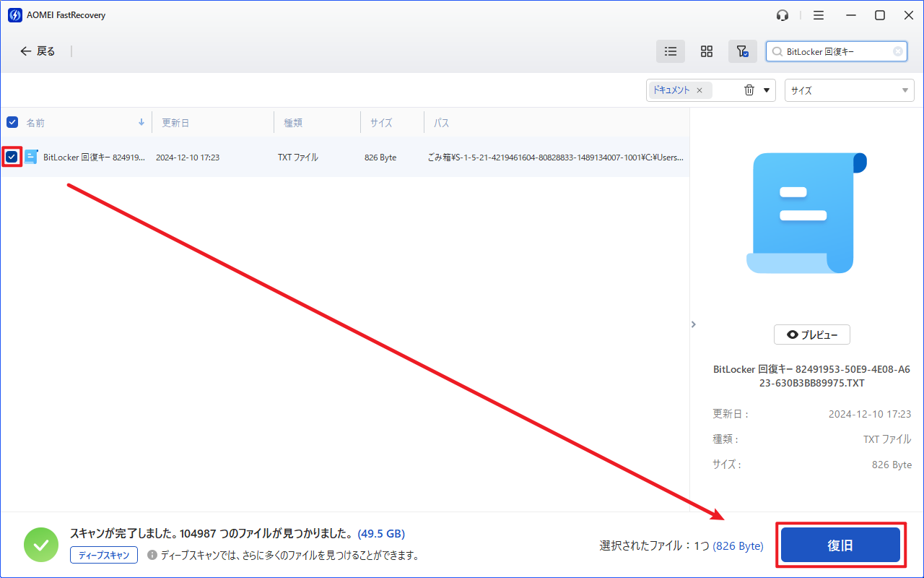Click the サイズ value 826 Byte in details

pyautogui.click(x=892, y=465)
